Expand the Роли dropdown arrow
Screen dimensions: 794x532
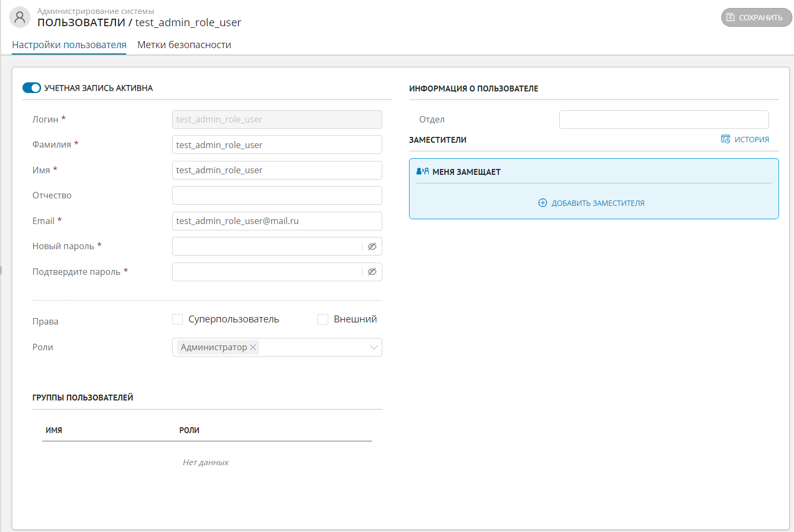tap(374, 348)
